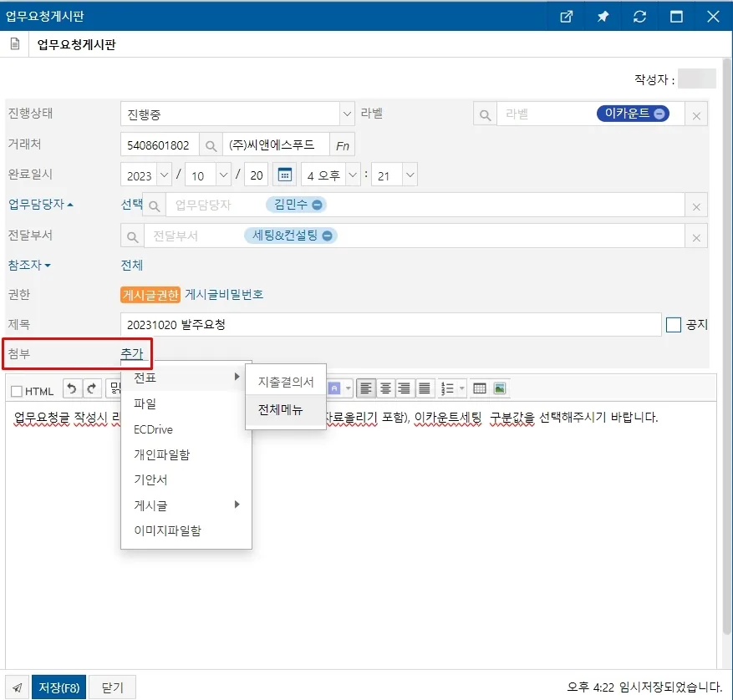Image resolution: width=733 pixels, height=700 pixels.
Task: Open 게시글비밀번호 link
Action: 224,294
